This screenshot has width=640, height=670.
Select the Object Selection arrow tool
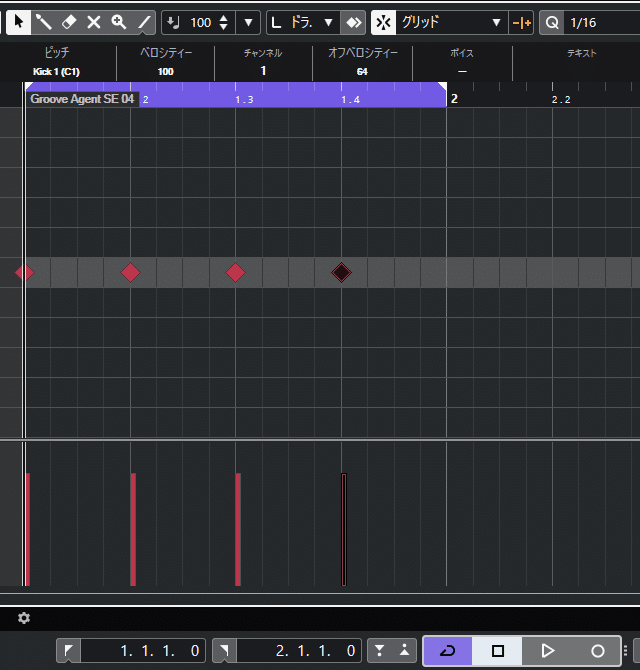[18, 22]
